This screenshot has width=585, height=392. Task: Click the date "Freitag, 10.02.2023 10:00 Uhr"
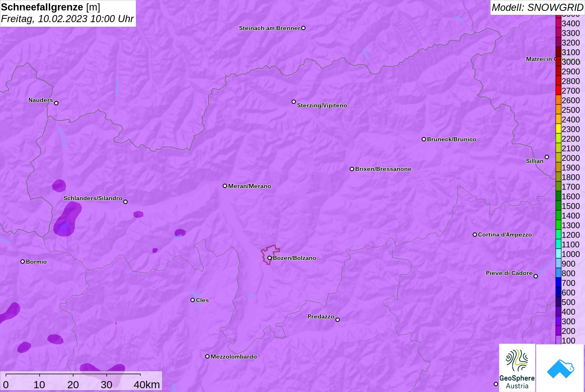pos(67,19)
